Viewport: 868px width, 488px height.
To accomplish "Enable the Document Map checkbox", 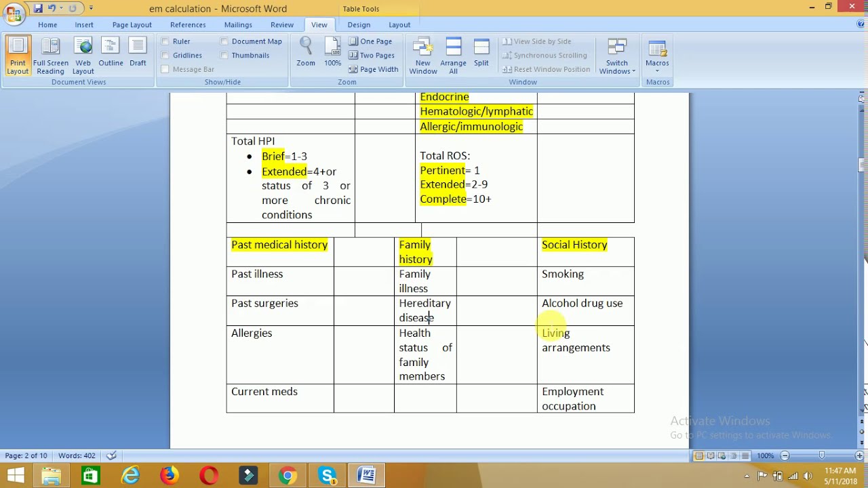I will click(224, 41).
